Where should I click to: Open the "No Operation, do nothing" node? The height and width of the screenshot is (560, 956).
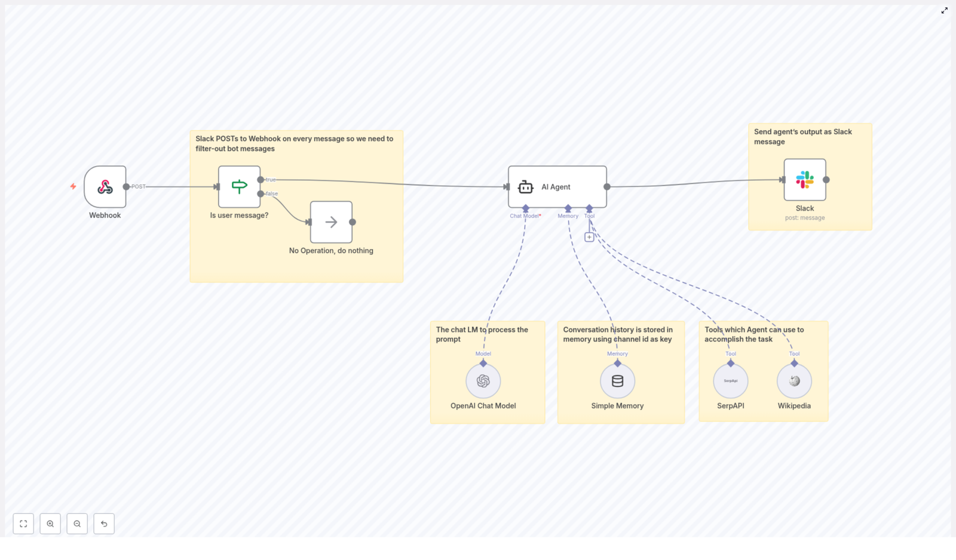point(331,221)
